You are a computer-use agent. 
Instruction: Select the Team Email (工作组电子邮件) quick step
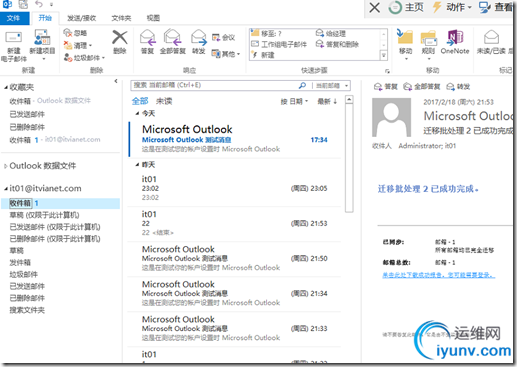(x=279, y=44)
